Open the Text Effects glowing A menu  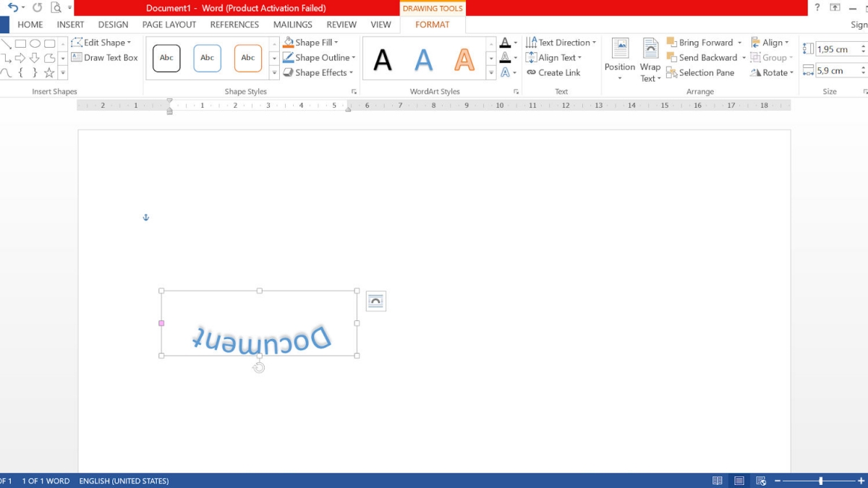[x=509, y=73]
